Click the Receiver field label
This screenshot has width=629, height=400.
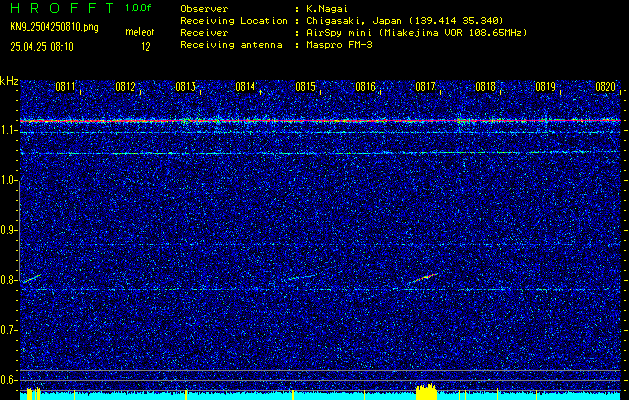pos(204,33)
